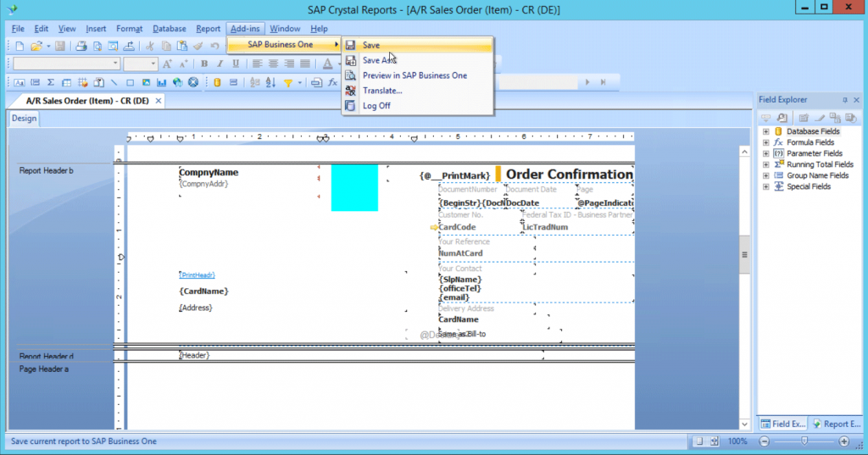Click the Database Expert cylinder icon
The width and height of the screenshot is (868, 455).
pos(217,82)
